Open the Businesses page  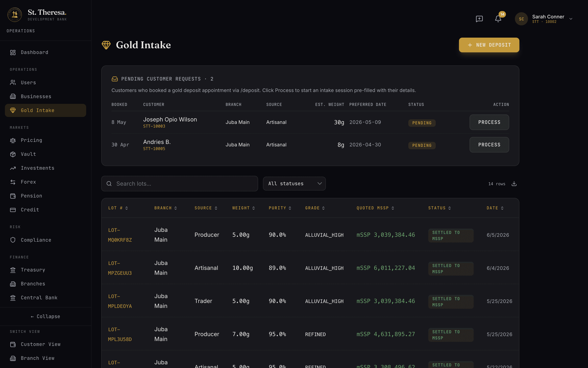point(46,96)
